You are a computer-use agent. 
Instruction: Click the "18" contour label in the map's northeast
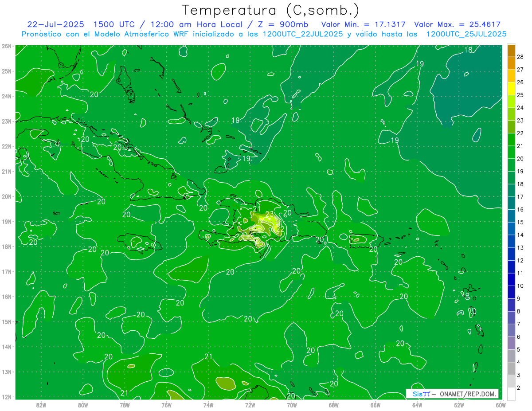(x=468, y=50)
